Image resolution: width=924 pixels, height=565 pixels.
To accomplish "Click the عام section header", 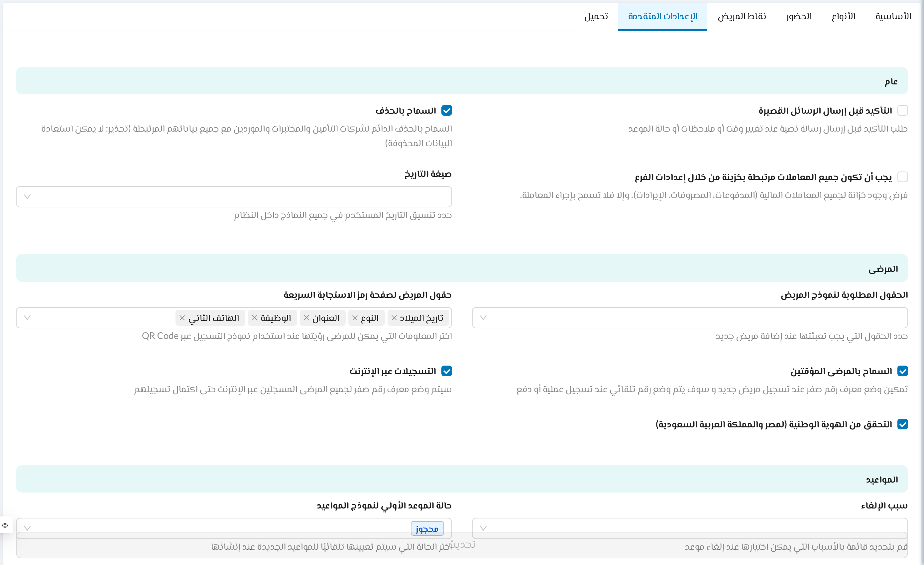I will coord(462,81).
